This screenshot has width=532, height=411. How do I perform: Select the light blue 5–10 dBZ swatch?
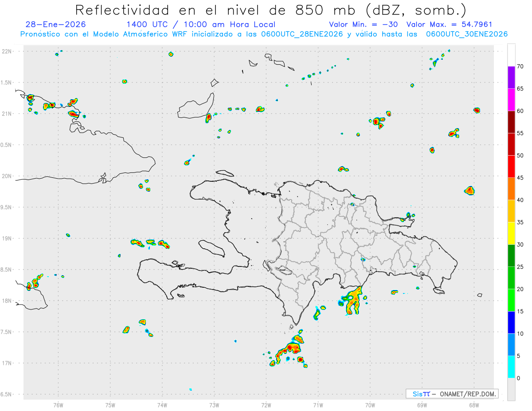pyautogui.click(x=511, y=345)
